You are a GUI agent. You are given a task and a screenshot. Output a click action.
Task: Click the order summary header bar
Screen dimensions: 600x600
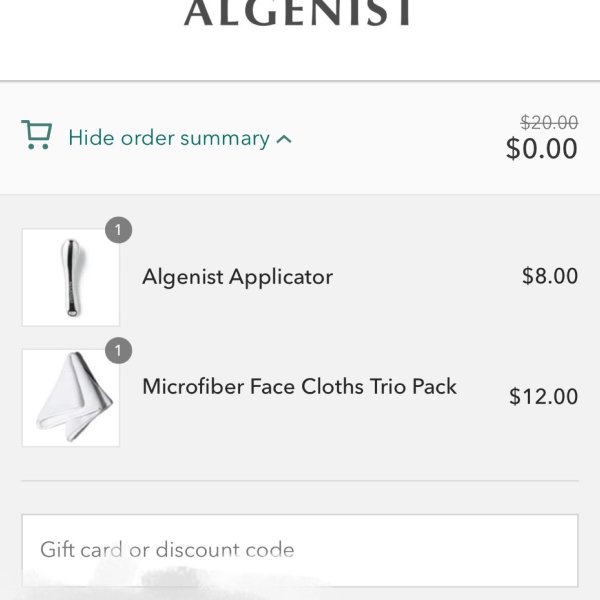300,138
